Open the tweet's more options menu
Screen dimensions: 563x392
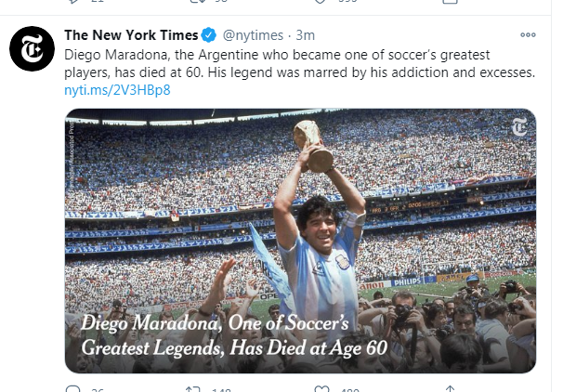528,35
